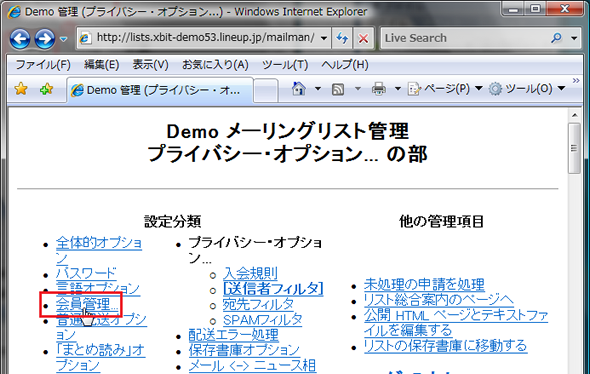Click the 設定分類 heading text
The image size is (590, 374).
click(x=172, y=221)
